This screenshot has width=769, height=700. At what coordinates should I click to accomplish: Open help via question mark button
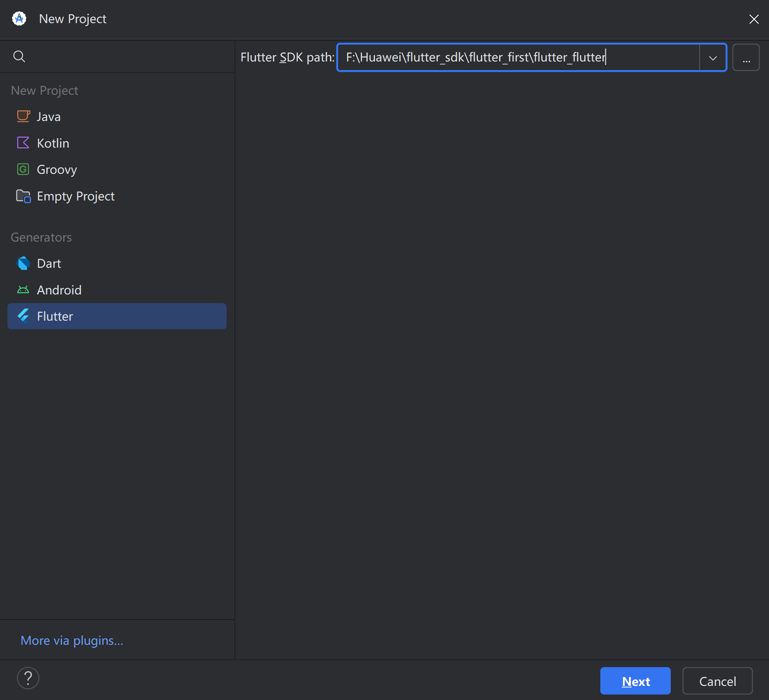pos(28,678)
